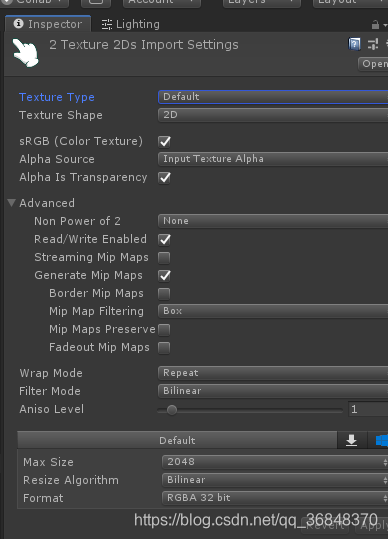The width and height of the screenshot is (388, 539).
Task: Click the title "2 Texture 2Ds Import Settings"
Action: pos(144,45)
